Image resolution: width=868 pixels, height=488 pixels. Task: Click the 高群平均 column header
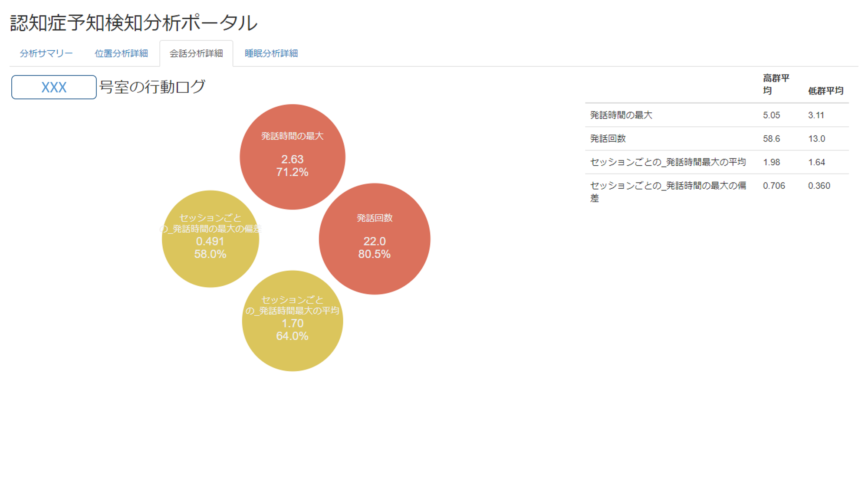(x=776, y=84)
